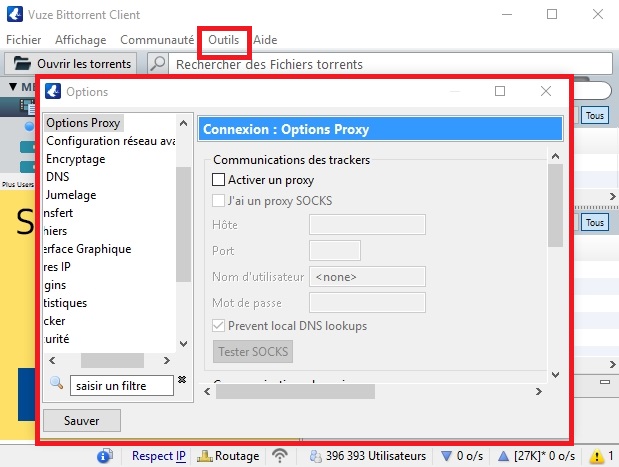The height and width of the screenshot is (467, 619).
Task: Select Encryptage in settings tree
Action: [x=76, y=159]
